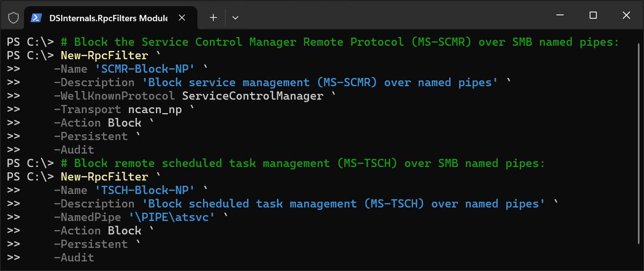Viewport: 644px width, 271px height.
Task: Click the last -Audit parameter
Action: [74, 258]
